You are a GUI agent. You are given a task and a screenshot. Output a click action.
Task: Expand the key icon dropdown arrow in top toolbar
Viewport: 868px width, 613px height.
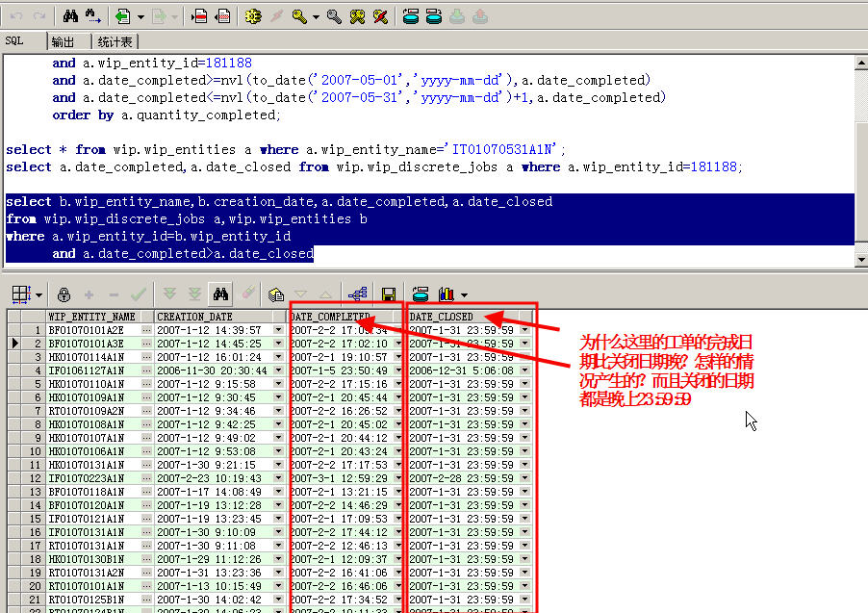coord(315,16)
